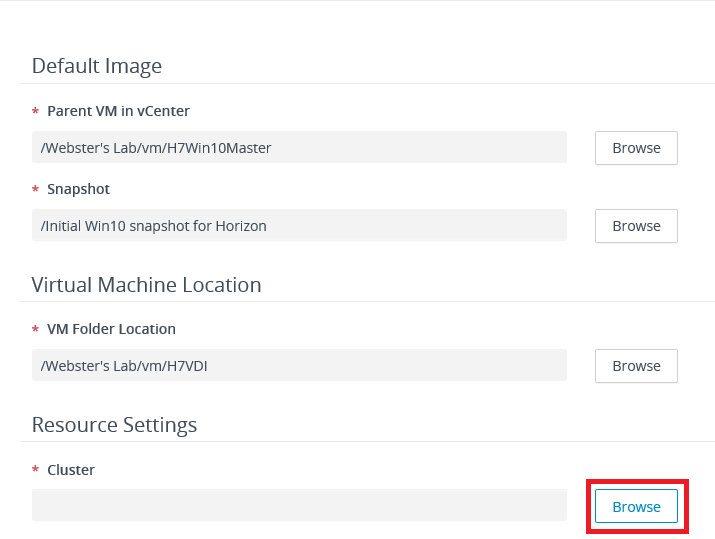715x539 pixels.
Task: Select the Snapshot text field
Action: coord(299,226)
